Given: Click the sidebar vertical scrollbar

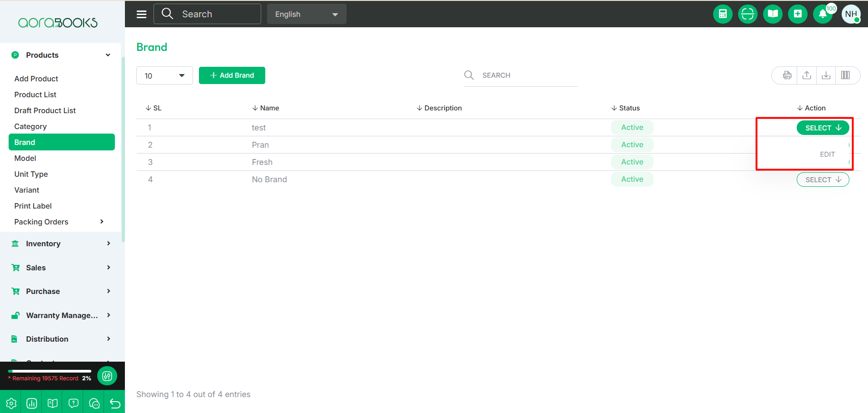Looking at the screenshot, I should pyautogui.click(x=123, y=150).
